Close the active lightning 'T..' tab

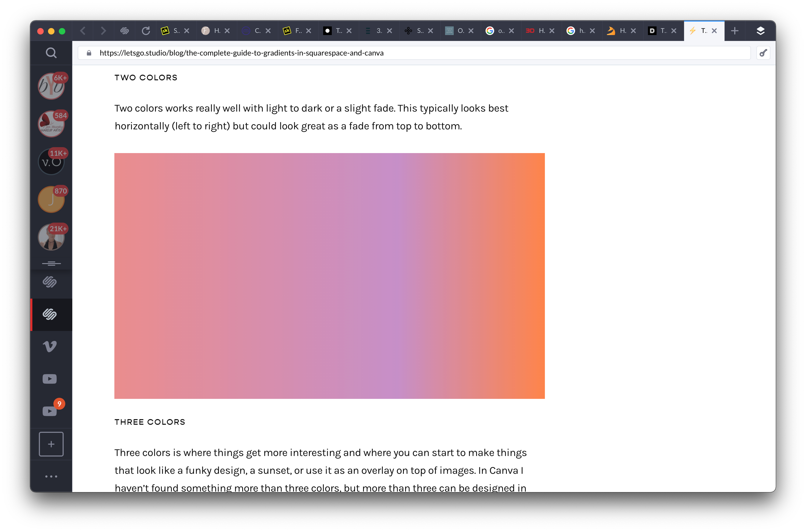(x=714, y=31)
